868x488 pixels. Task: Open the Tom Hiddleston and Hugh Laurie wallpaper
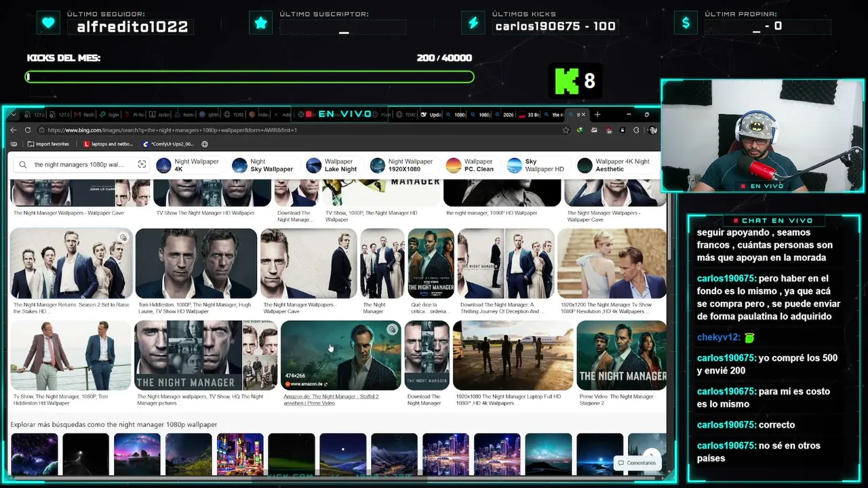(196, 264)
